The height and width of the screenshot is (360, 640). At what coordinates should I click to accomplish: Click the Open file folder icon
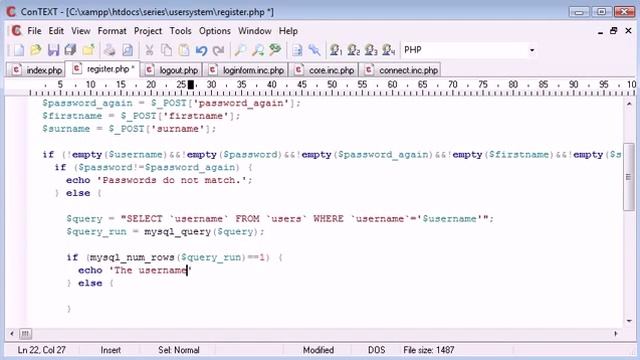coord(36,50)
